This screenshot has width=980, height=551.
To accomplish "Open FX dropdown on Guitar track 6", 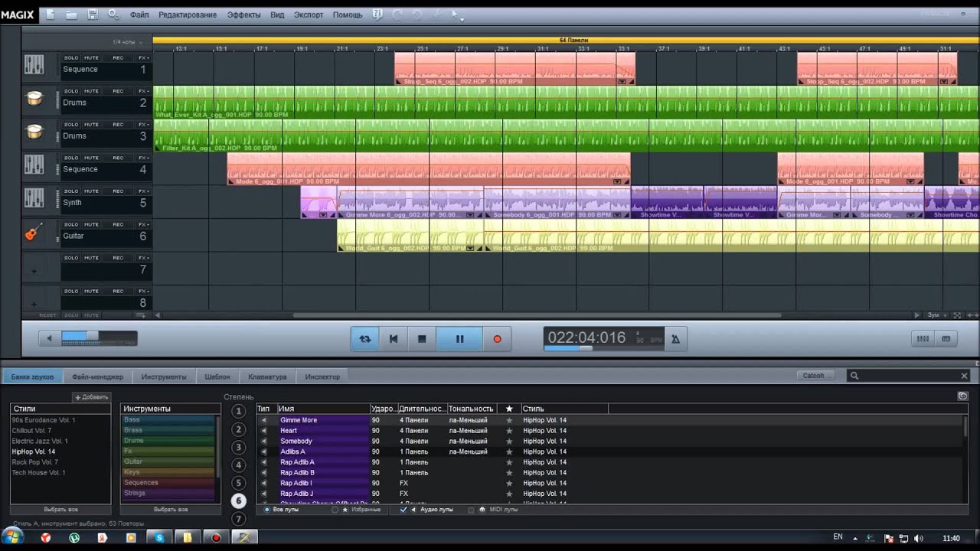I will click(143, 225).
